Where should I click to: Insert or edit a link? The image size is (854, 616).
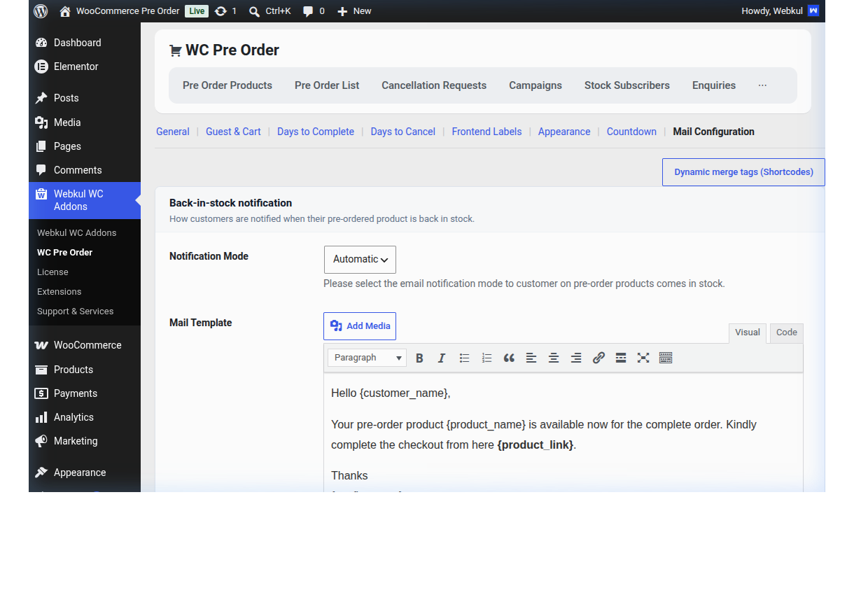[x=598, y=358]
